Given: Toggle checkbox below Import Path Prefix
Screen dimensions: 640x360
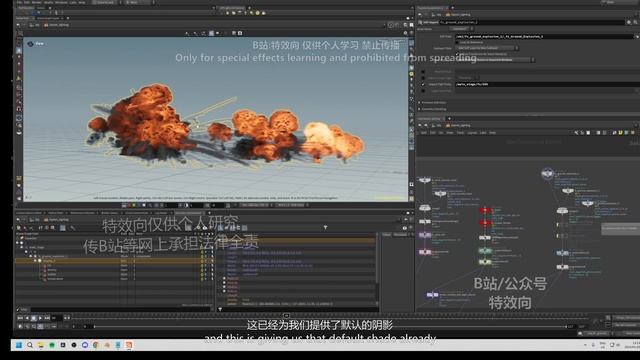Looking at the screenshot, I should pos(423,91).
